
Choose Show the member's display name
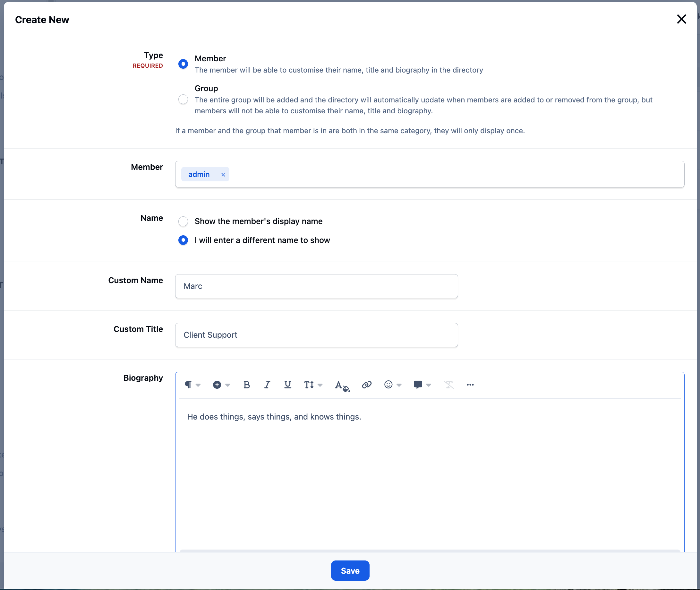(183, 221)
